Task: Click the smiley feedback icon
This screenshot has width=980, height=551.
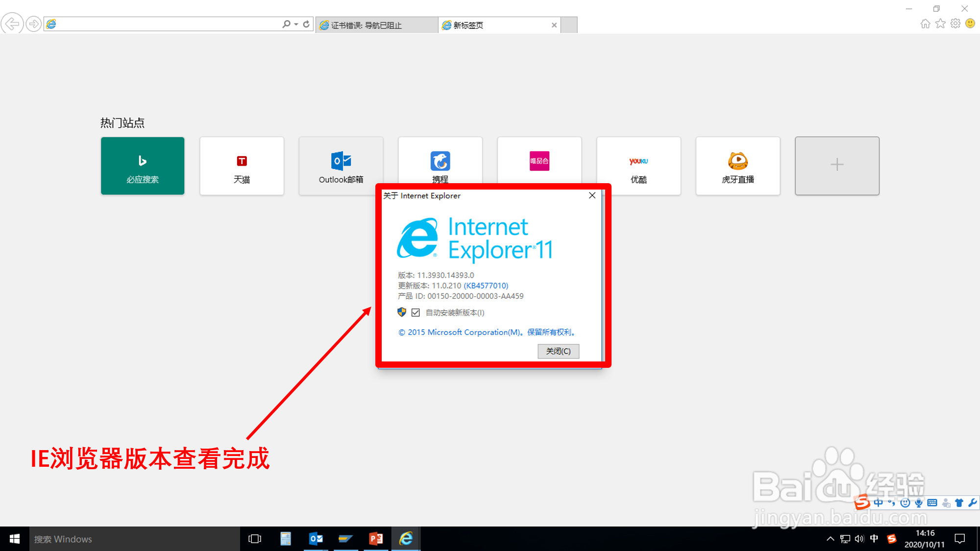Action: 970,24
